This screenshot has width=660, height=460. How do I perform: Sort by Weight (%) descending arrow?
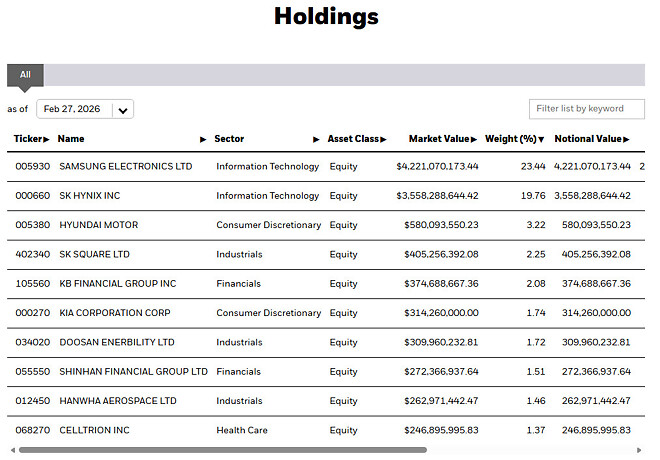tap(541, 139)
